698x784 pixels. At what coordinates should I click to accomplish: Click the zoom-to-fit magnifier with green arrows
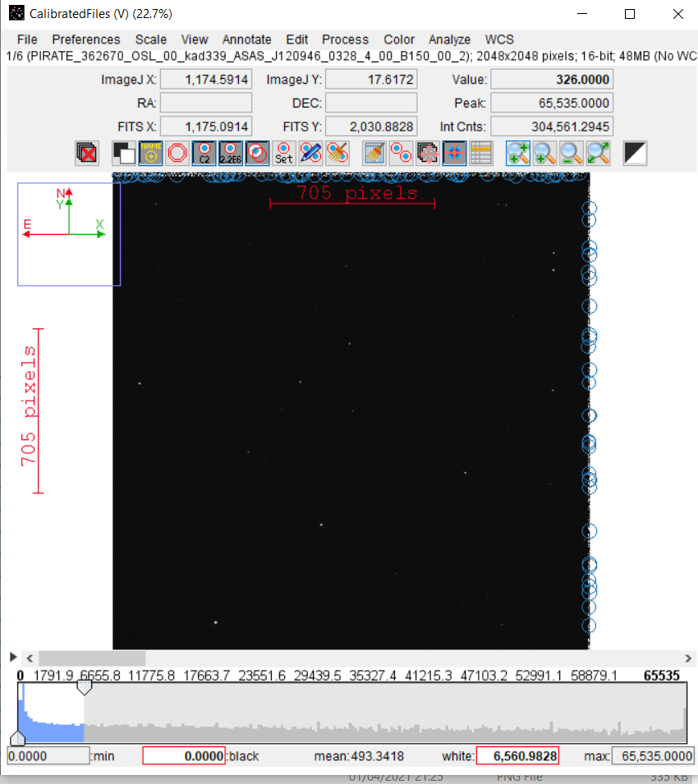pos(598,153)
